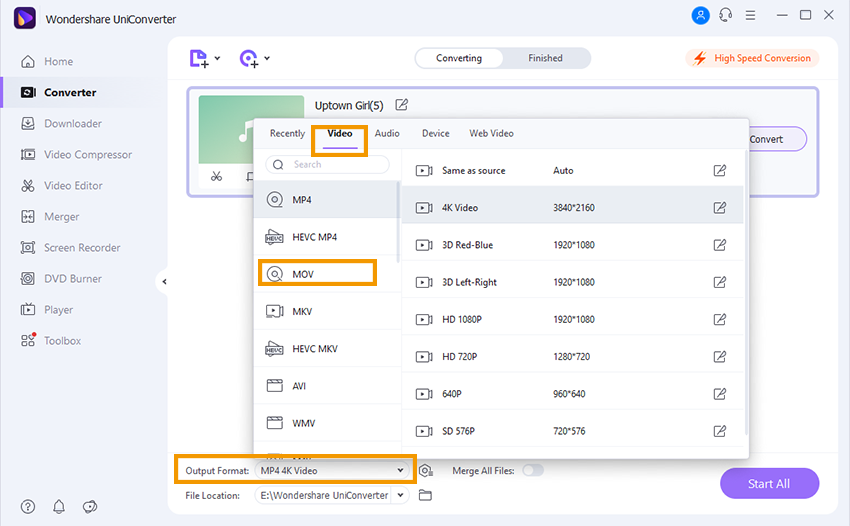Choose the 4K Video resolution row

(x=572, y=208)
